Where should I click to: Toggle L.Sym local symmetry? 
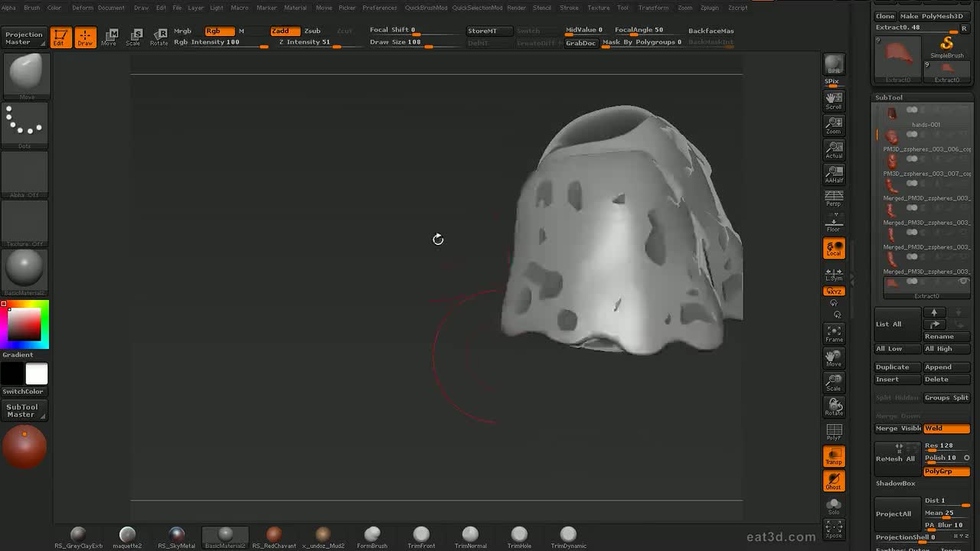(834, 274)
